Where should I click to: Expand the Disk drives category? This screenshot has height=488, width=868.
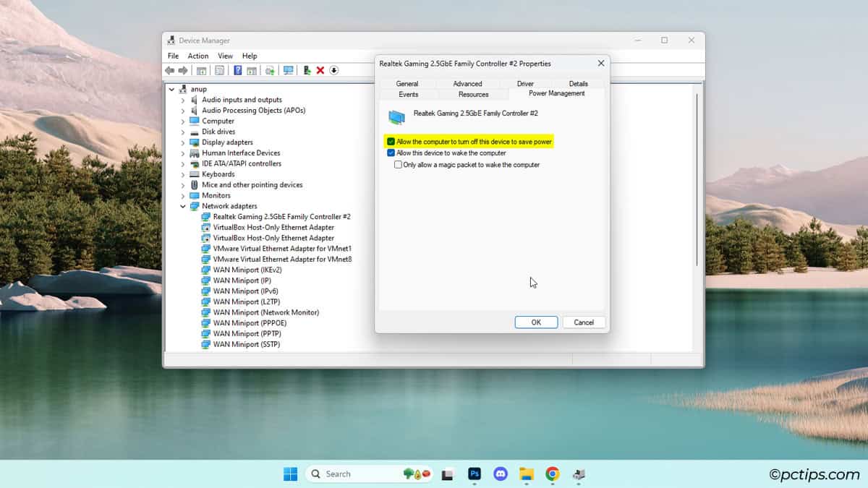point(183,132)
